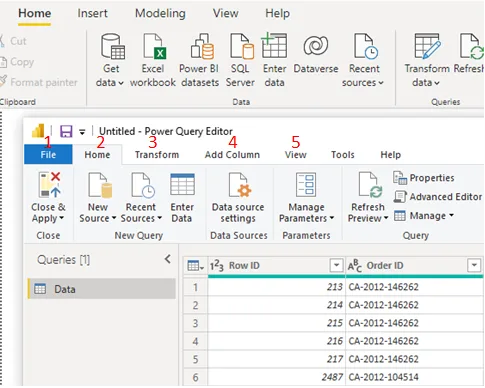
Task: Open Insert tab in main ribbon
Action: point(92,13)
